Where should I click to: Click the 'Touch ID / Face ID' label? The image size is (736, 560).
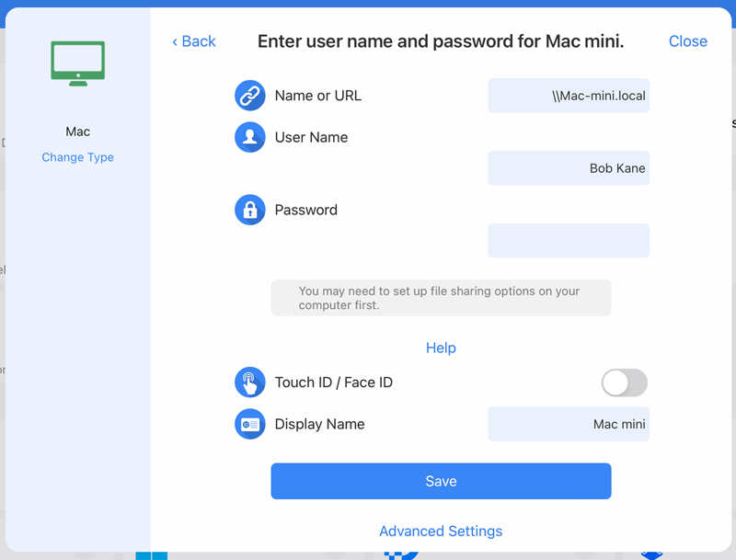point(334,383)
